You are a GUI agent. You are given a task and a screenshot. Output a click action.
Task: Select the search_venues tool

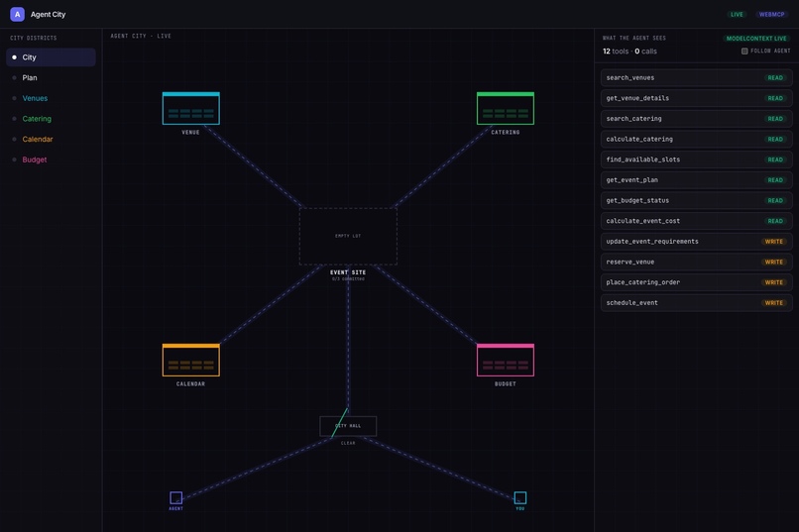[697, 78]
